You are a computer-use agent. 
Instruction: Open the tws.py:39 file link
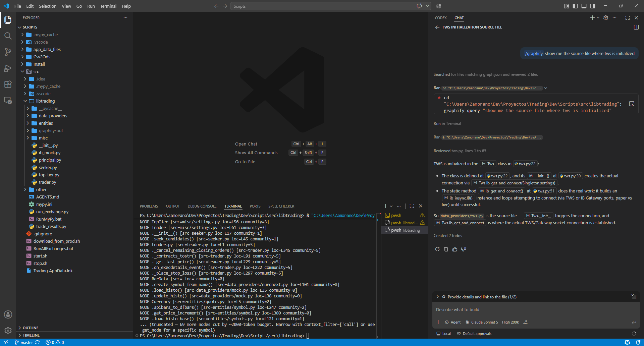pyautogui.click(x=570, y=176)
